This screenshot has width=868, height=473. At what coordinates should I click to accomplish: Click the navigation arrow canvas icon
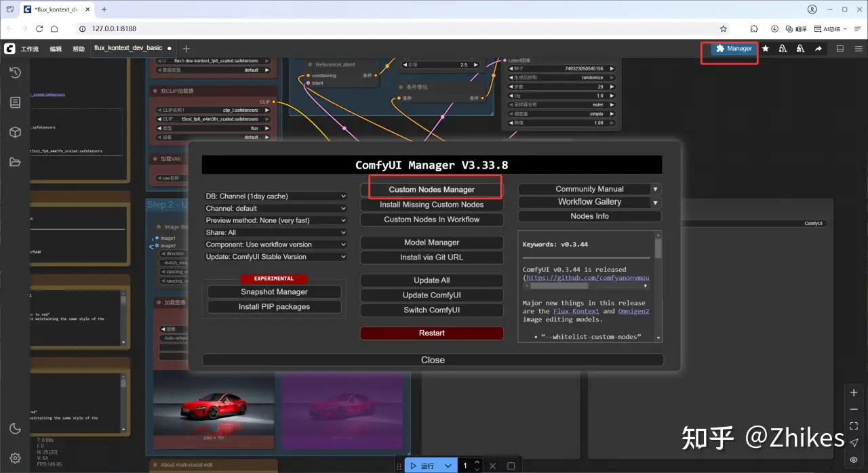tap(854, 443)
